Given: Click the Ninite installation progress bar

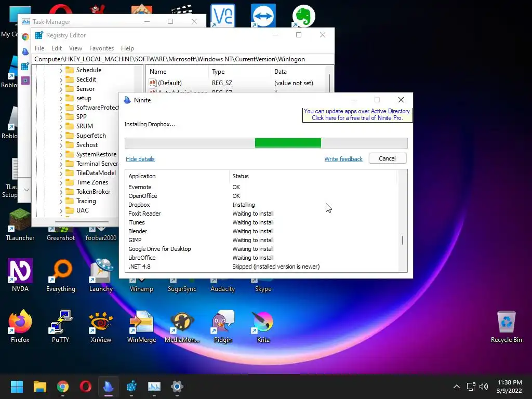Looking at the screenshot, I should pyautogui.click(x=266, y=143).
